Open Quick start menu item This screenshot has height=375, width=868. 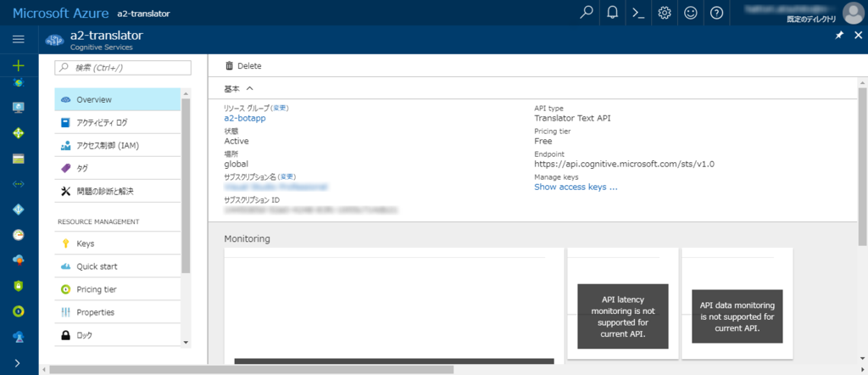(117, 266)
